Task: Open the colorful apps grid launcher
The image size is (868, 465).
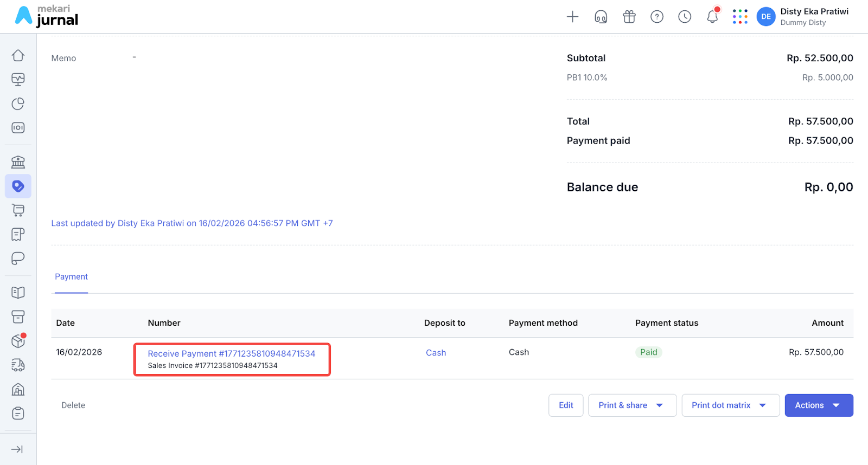Action: pos(740,17)
